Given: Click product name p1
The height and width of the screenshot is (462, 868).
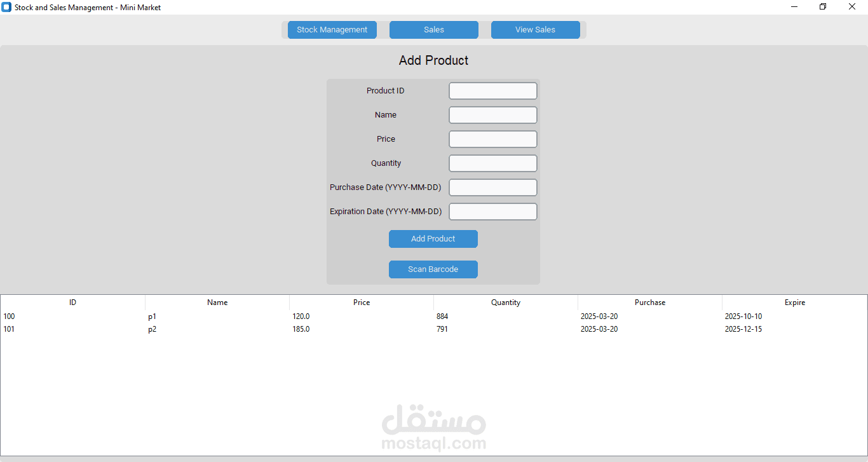Looking at the screenshot, I should coord(153,316).
